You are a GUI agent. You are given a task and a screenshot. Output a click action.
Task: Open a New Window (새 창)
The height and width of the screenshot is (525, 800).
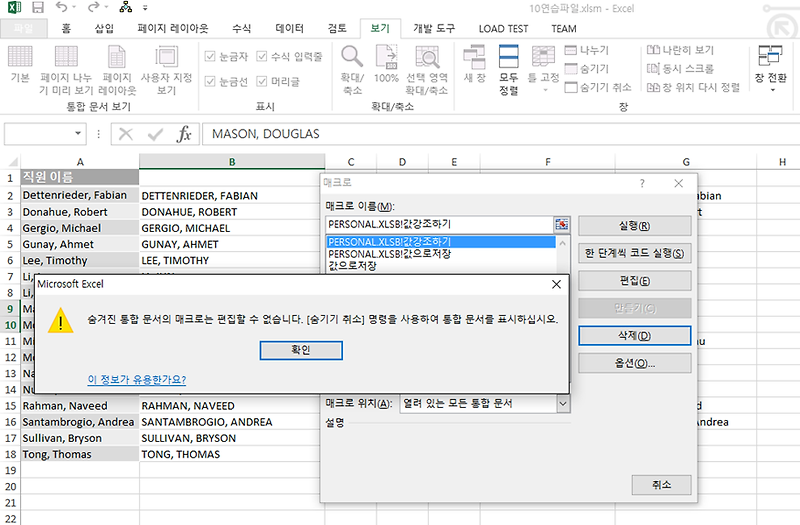(x=474, y=64)
